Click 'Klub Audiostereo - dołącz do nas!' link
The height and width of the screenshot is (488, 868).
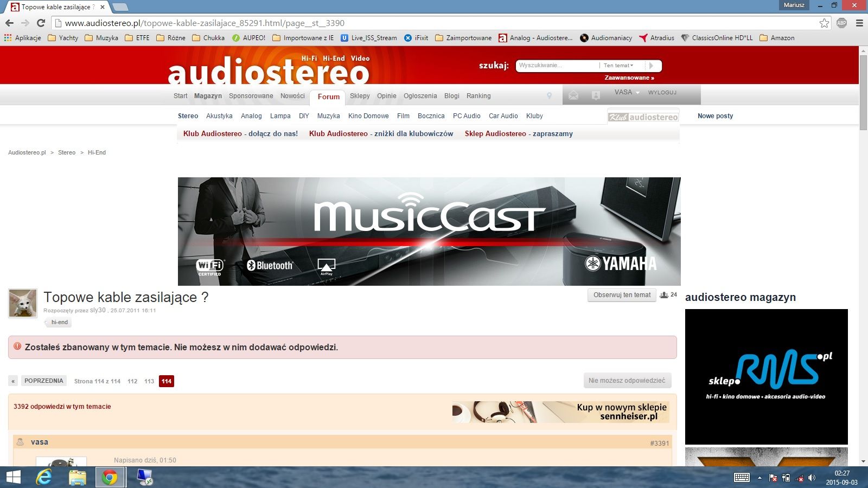240,134
